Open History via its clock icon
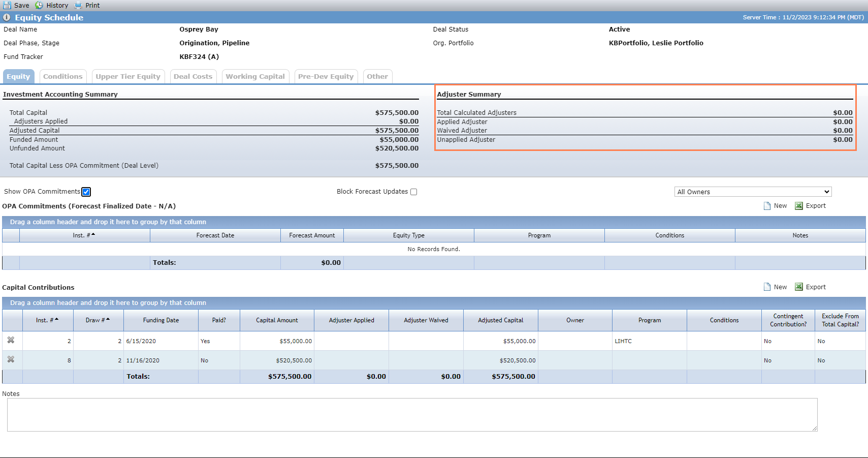 tap(39, 5)
